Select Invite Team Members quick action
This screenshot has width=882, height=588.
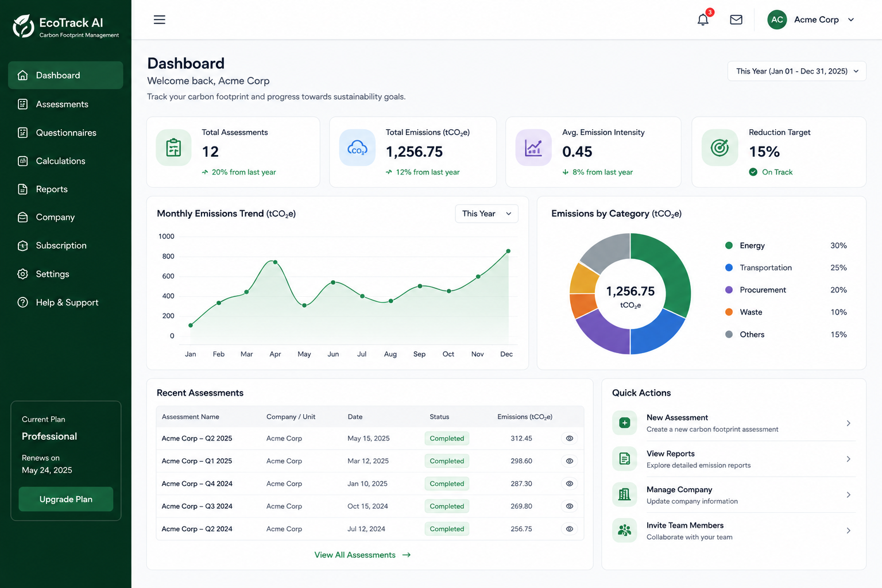(x=734, y=531)
